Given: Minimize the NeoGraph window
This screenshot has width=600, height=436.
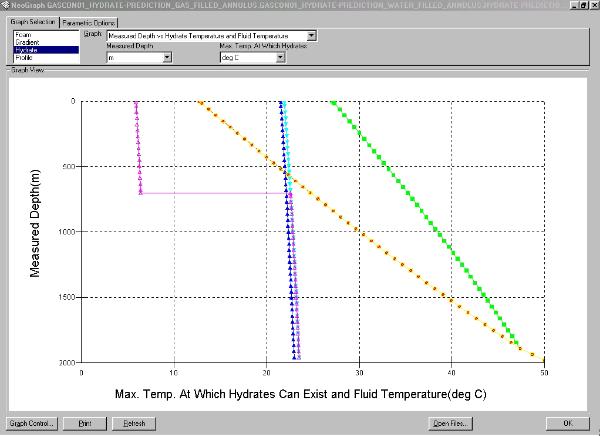Looking at the screenshot, I should tap(573, 5).
